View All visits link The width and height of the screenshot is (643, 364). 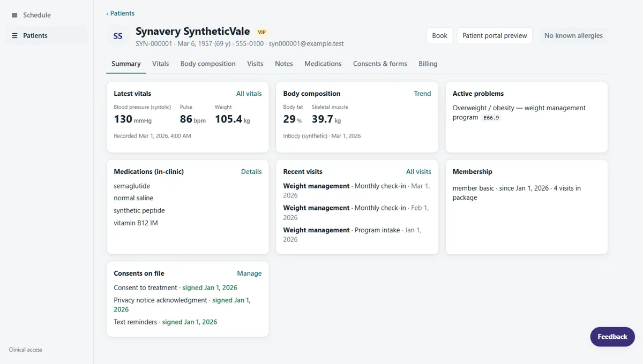418,172
